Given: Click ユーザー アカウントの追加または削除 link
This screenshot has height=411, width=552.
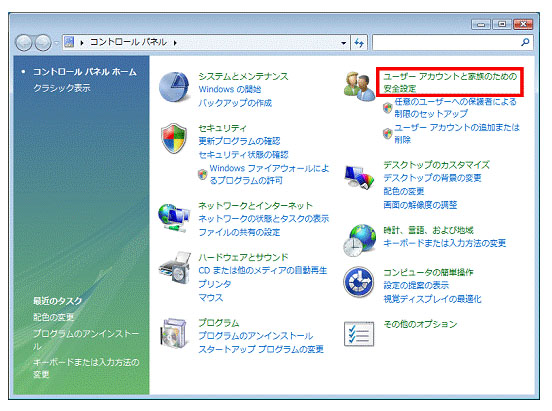Looking at the screenshot, I should tap(457, 133).
